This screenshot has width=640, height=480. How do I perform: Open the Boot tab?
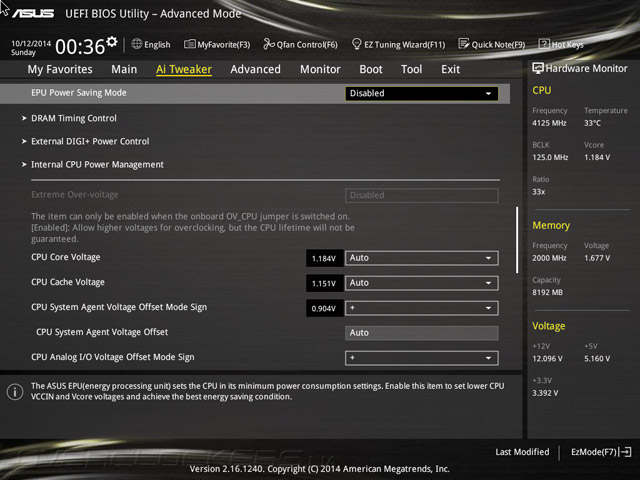[x=371, y=69]
